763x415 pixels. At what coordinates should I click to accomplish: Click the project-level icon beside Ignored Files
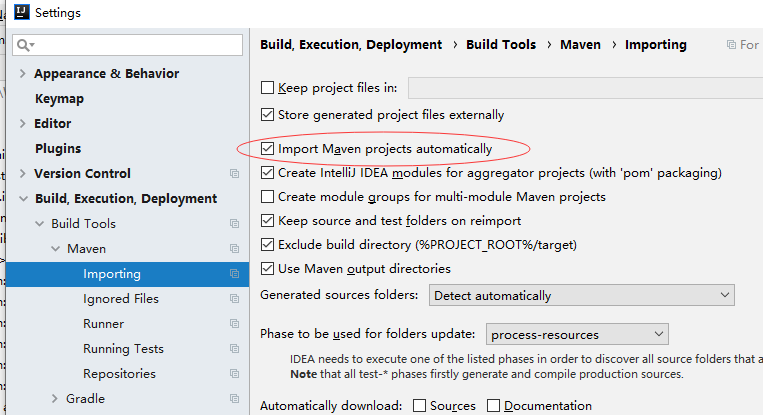click(x=235, y=299)
